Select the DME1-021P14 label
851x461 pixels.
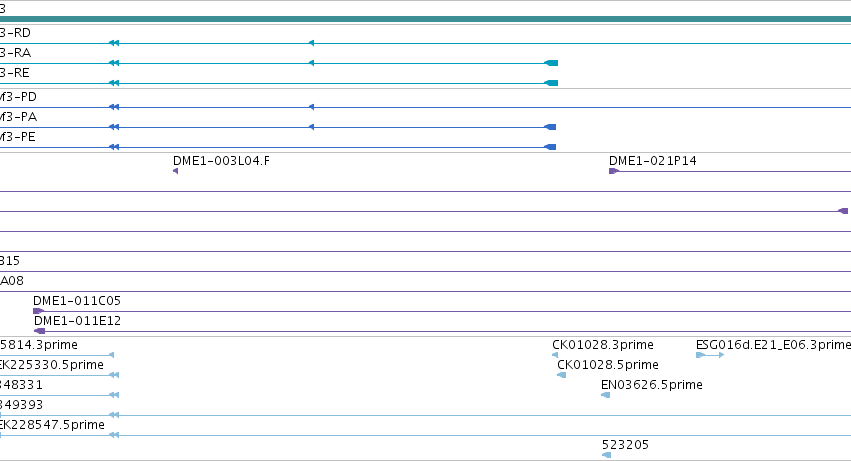pos(652,161)
